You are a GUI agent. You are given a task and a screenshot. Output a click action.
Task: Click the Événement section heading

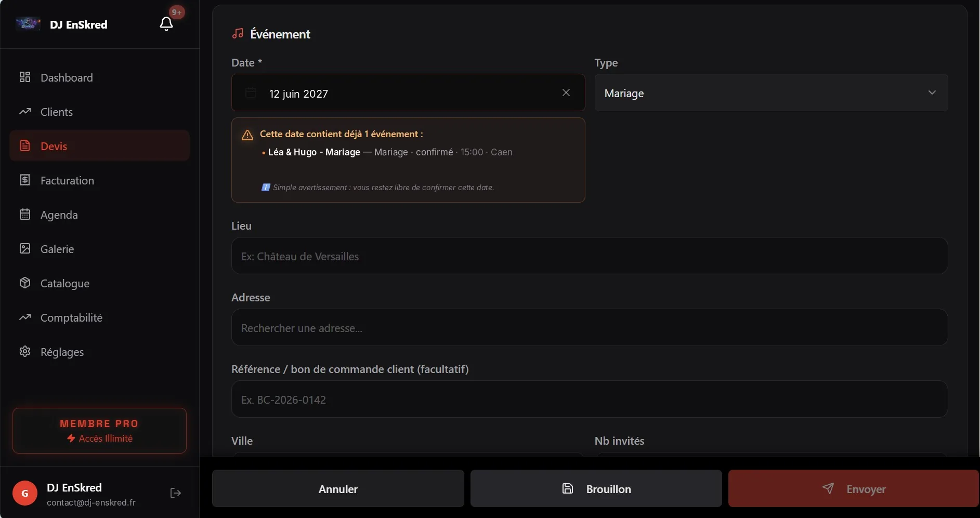(x=280, y=34)
